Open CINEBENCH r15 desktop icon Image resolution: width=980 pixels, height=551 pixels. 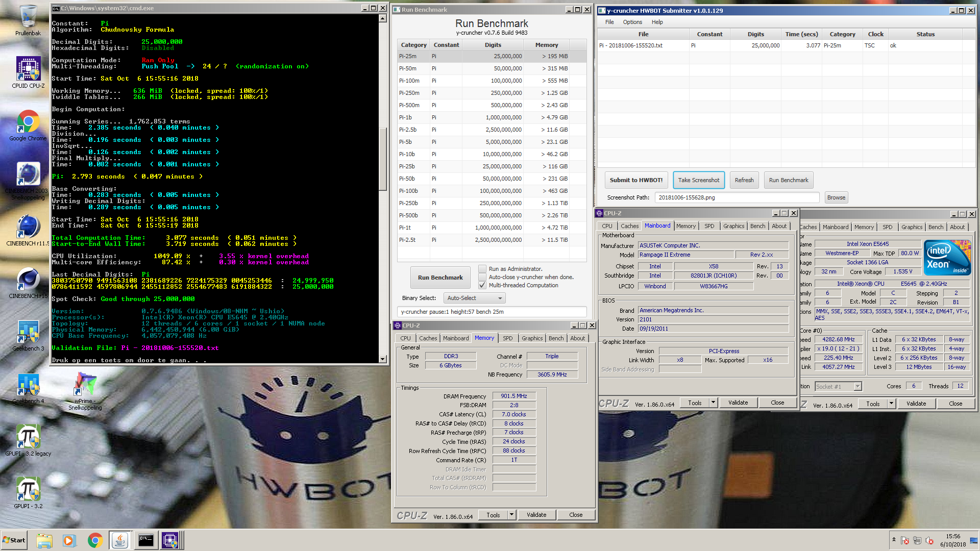28,284
